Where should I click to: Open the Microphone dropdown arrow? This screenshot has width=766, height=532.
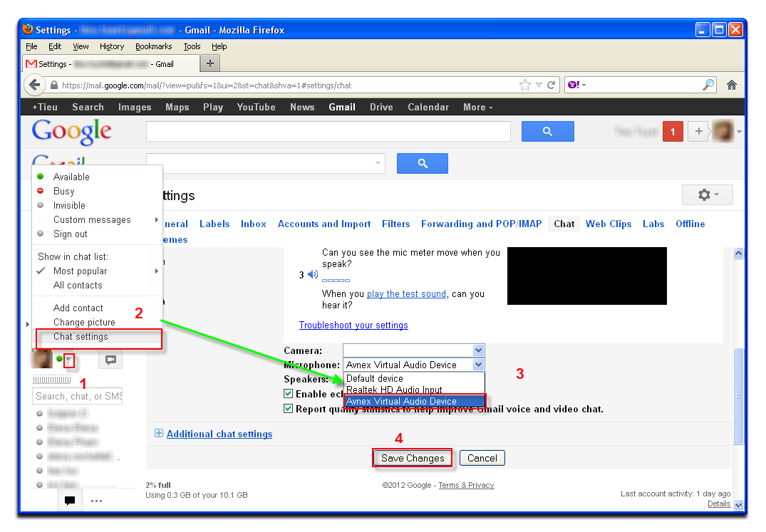(478, 365)
